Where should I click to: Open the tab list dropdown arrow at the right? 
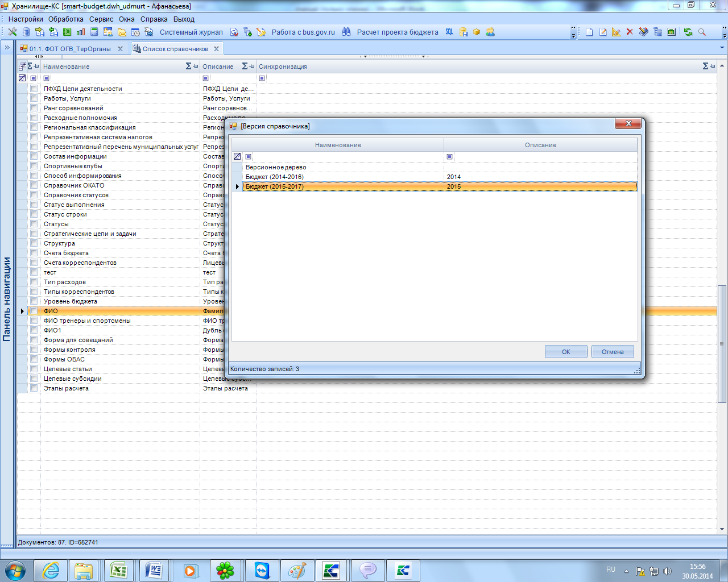722,48
